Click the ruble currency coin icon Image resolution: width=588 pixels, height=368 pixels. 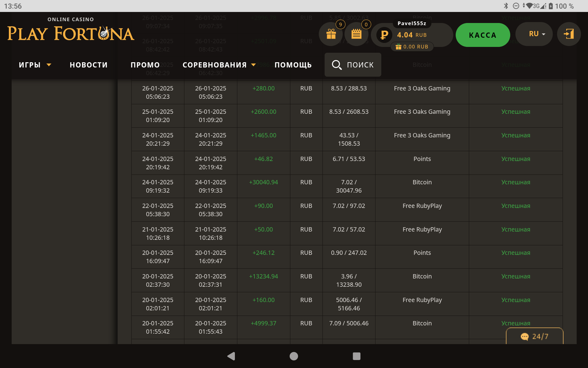(x=384, y=35)
